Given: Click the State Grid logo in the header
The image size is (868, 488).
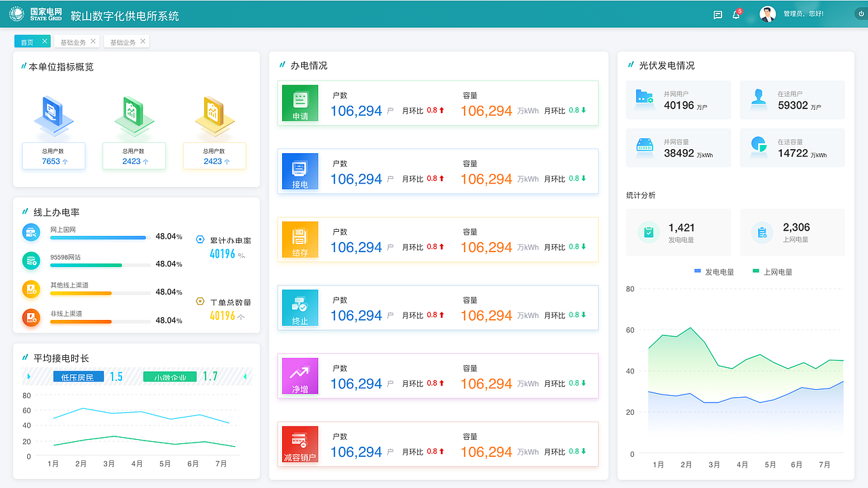Looking at the screenshot, I should click(35, 14).
